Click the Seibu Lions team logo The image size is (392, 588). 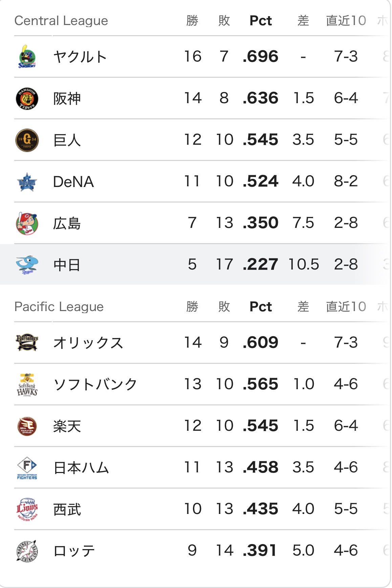point(27,509)
